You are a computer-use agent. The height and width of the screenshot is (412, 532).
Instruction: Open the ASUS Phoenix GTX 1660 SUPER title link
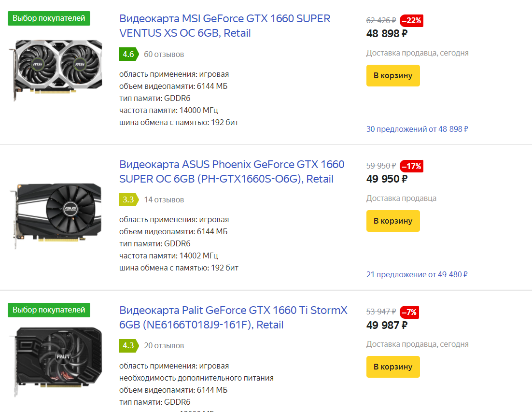pyautogui.click(x=232, y=171)
